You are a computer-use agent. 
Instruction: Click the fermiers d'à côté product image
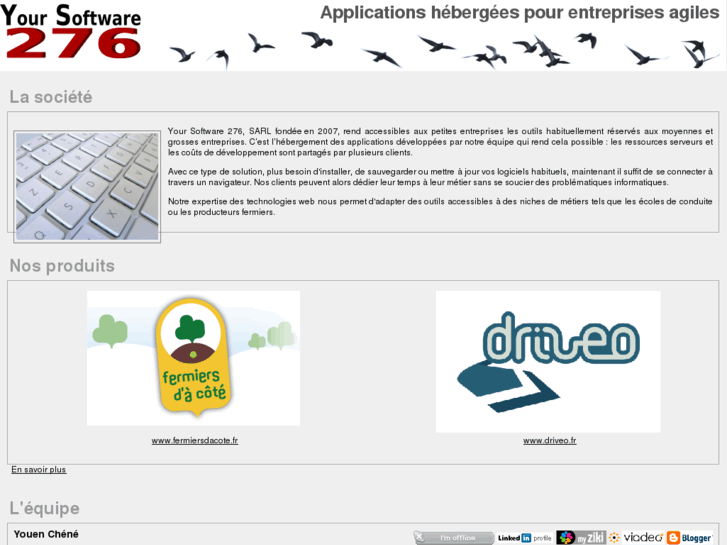193,358
